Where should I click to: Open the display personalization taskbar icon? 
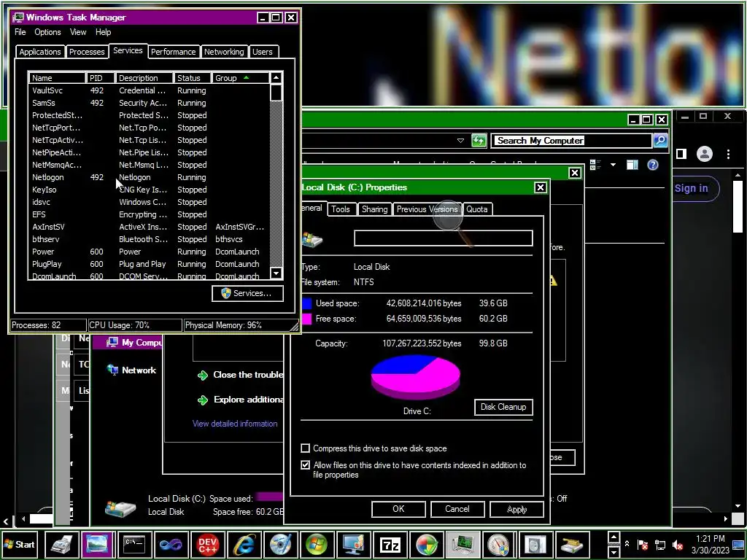(x=353, y=544)
